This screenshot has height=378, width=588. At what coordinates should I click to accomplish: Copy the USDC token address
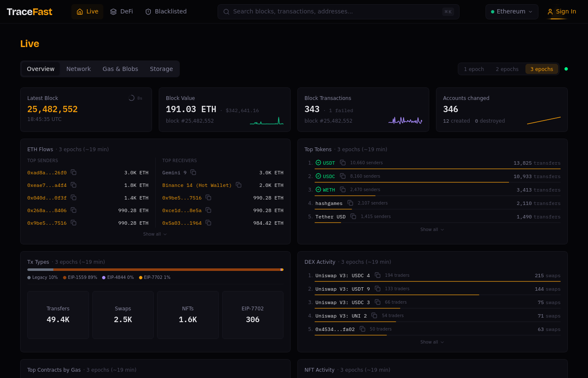[343, 176]
